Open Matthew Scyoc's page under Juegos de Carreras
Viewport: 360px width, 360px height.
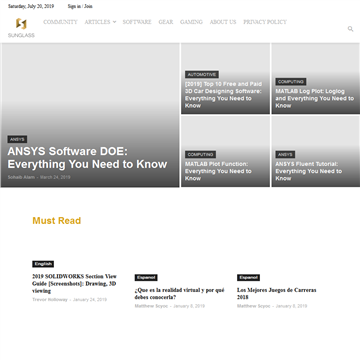(x=254, y=306)
